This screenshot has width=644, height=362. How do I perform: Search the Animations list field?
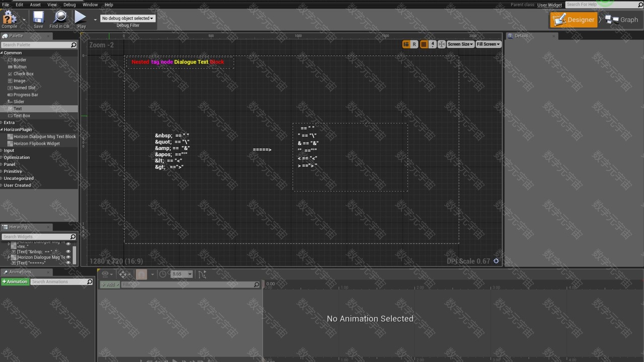tap(61, 282)
